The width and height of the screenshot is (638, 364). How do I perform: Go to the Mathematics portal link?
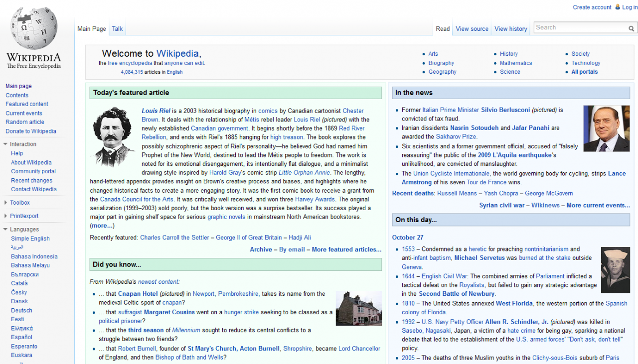516,63
